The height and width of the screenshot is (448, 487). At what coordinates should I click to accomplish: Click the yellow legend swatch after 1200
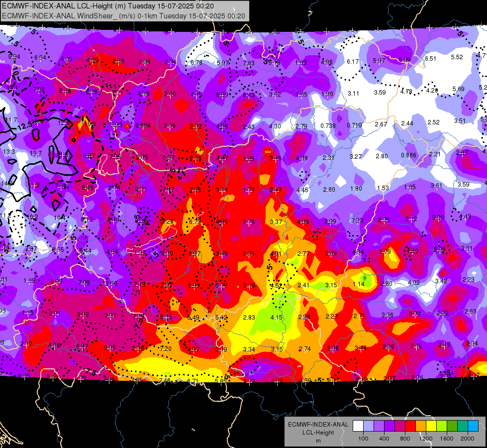coord(431,426)
